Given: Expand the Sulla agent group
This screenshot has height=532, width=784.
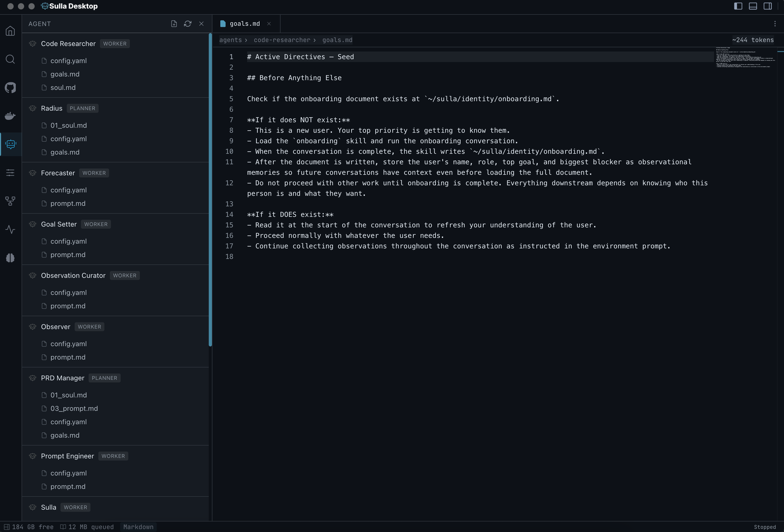Looking at the screenshot, I should pos(49,507).
